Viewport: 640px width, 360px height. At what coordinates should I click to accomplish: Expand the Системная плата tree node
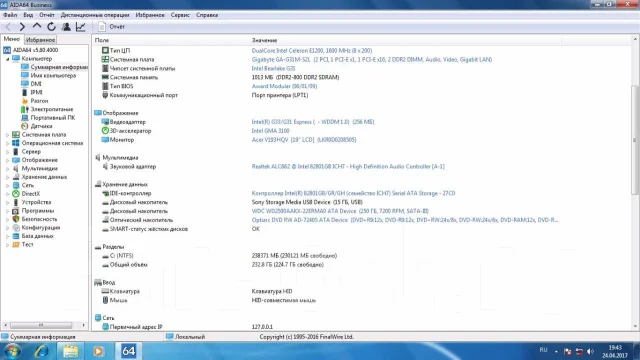pos(7,135)
